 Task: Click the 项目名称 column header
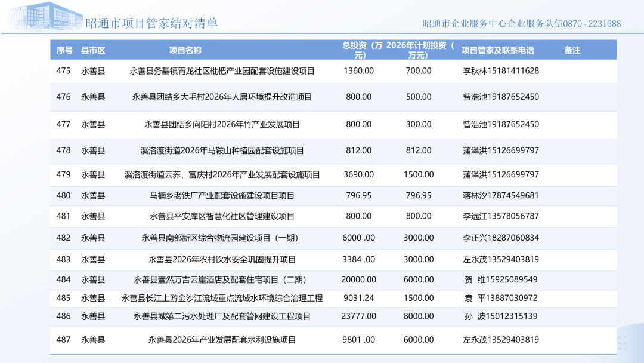185,51
